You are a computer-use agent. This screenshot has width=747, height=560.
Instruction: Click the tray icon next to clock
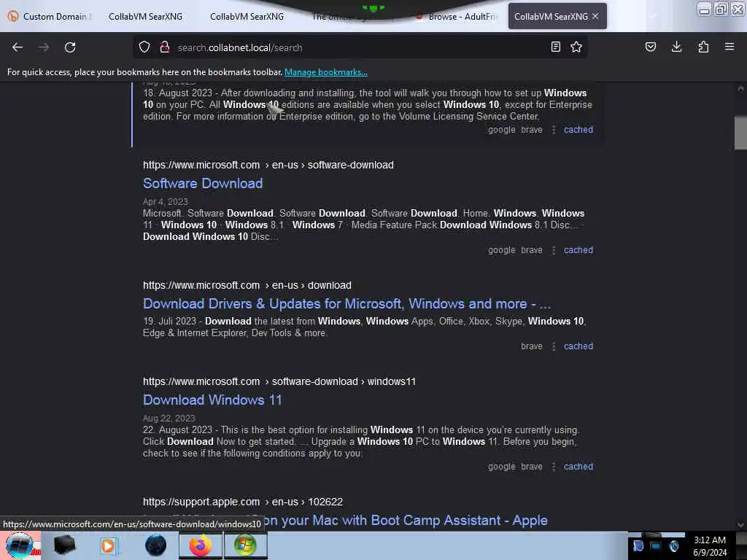tap(673, 545)
